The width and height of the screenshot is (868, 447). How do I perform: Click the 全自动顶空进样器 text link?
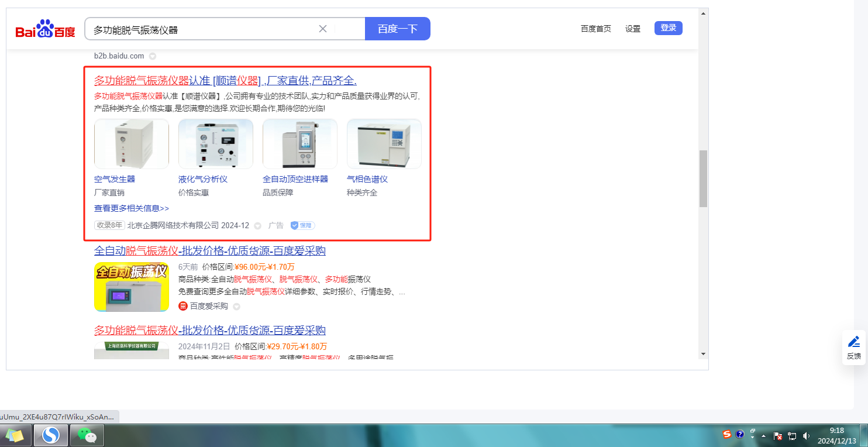(x=295, y=179)
